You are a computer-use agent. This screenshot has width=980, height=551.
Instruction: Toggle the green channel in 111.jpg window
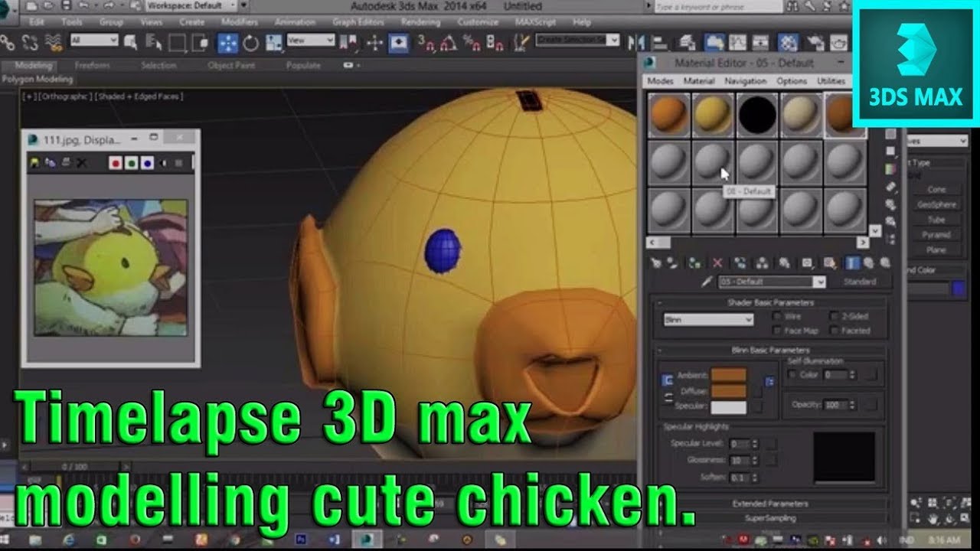coord(131,163)
